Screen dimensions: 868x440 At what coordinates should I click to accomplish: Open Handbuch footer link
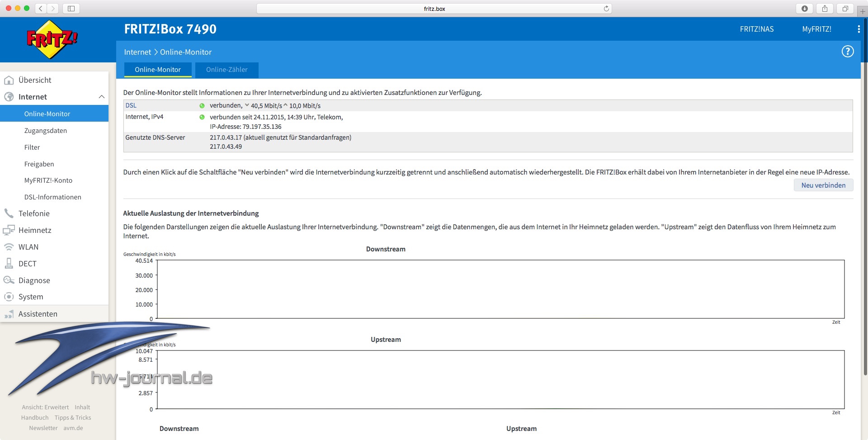coord(35,417)
